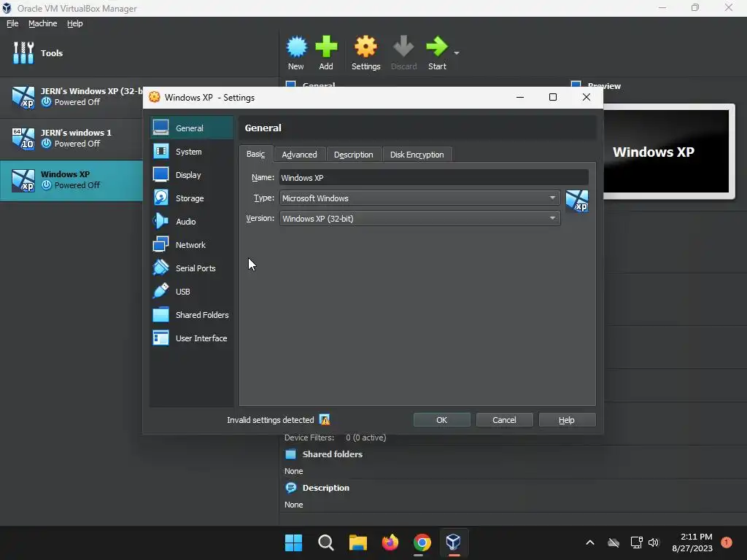
Task: Open Google Chrome from the taskbar
Action: [422, 542]
